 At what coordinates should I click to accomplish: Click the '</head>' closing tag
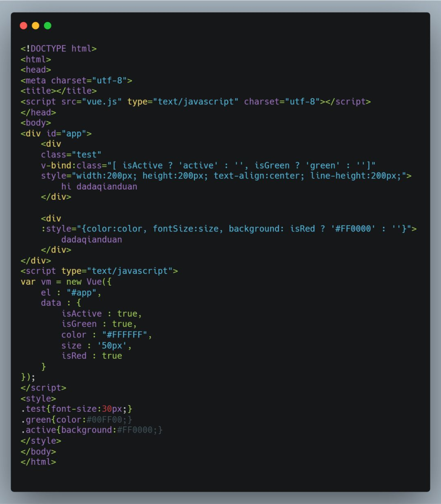[x=38, y=112]
